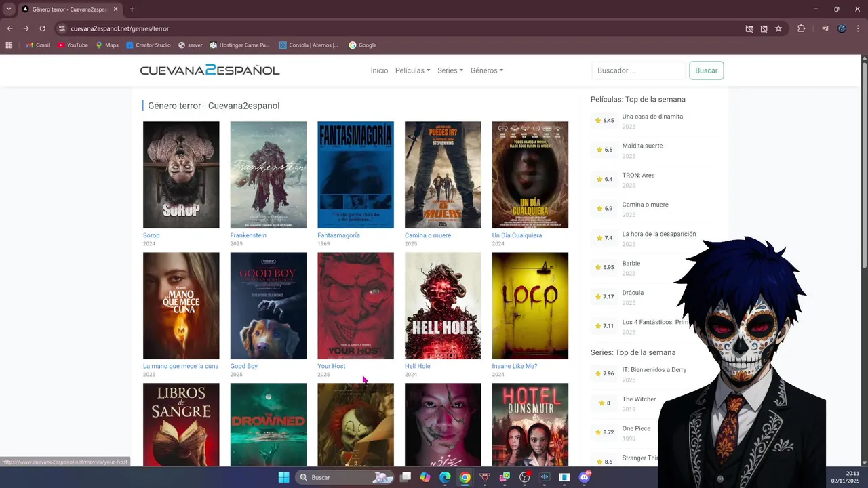
Task: Open the Sorop movie poster
Action: point(181,175)
